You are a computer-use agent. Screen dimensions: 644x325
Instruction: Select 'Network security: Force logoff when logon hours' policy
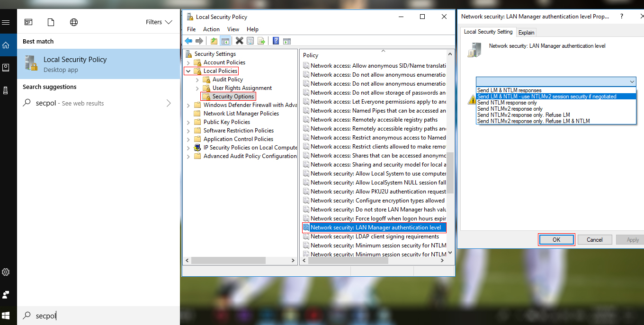374,219
